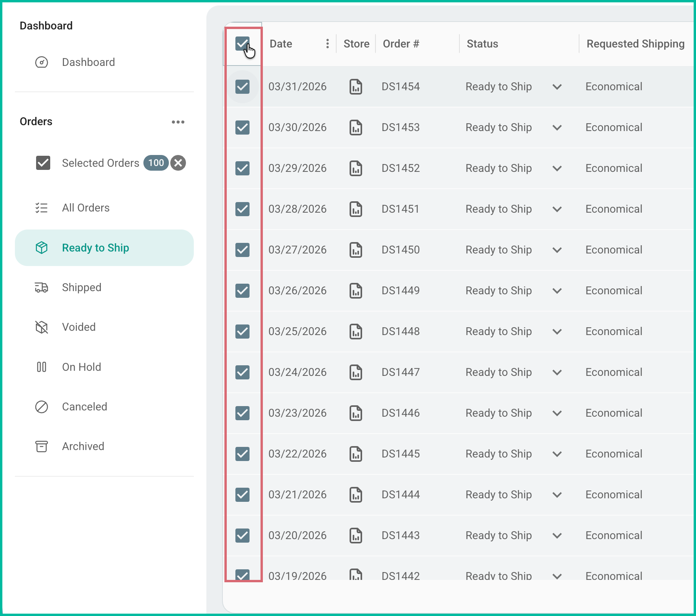The width and height of the screenshot is (696, 616).
Task: Open the Date column options menu
Action: 327,44
